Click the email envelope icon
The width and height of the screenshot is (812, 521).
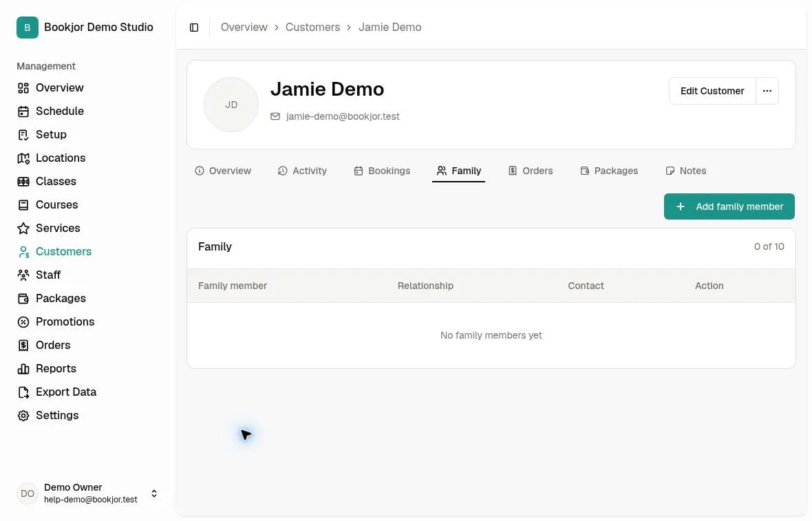pyautogui.click(x=275, y=116)
